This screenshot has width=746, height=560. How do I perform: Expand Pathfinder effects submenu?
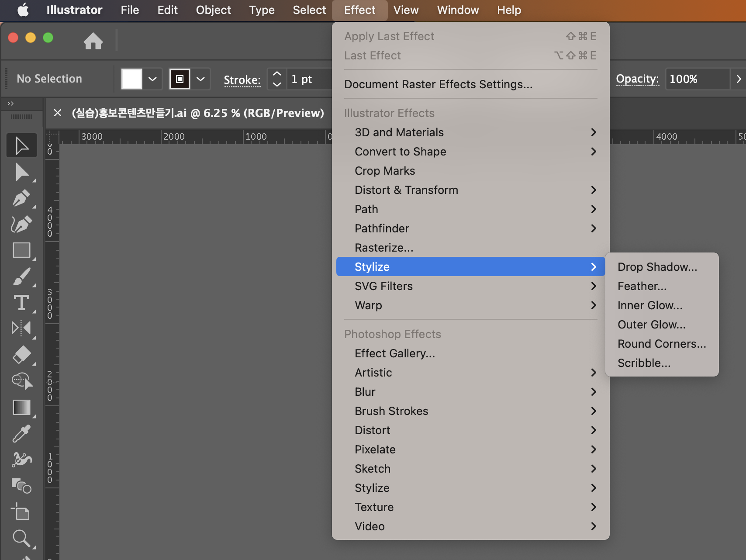click(x=470, y=228)
